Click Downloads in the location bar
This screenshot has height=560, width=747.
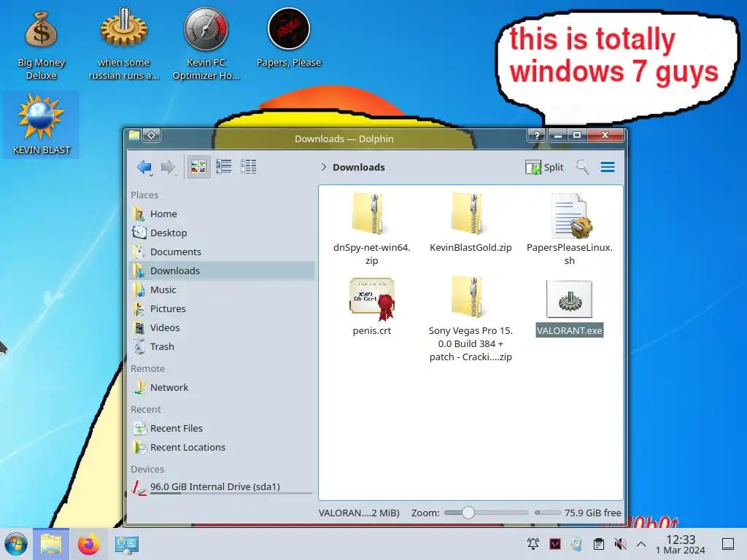tap(359, 167)
